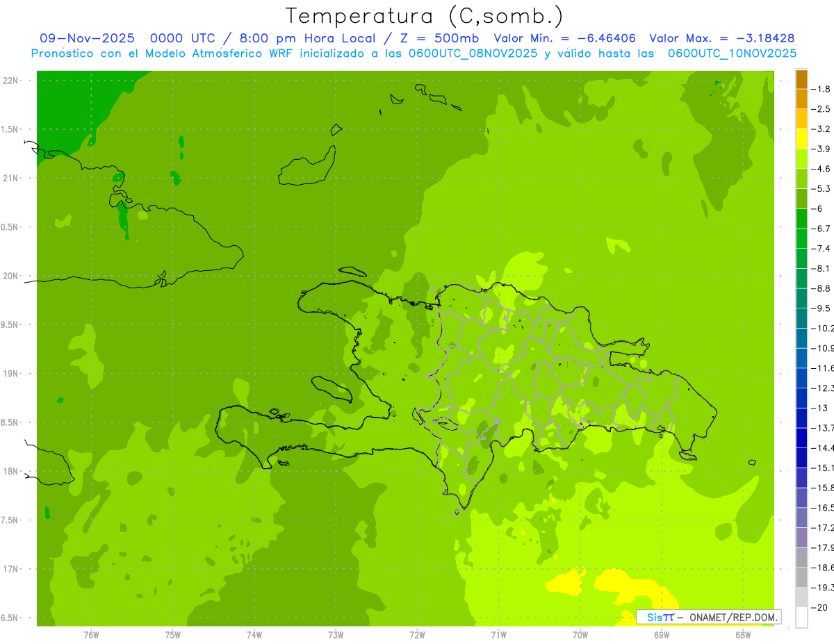The width and height of the screenshot is (834, 644).
Task: Click the '0600UTC_08NOV2025' initialization timestamp
Action: point(473,53)
